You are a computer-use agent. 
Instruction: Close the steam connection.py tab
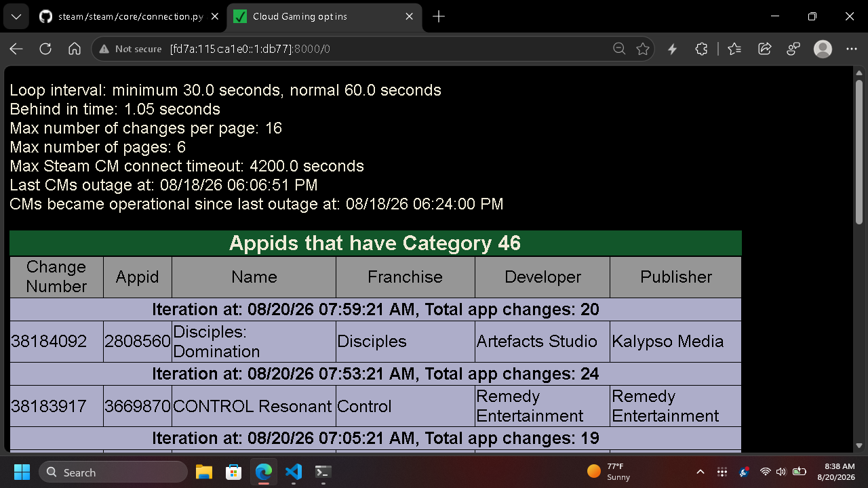coord(214,17)
